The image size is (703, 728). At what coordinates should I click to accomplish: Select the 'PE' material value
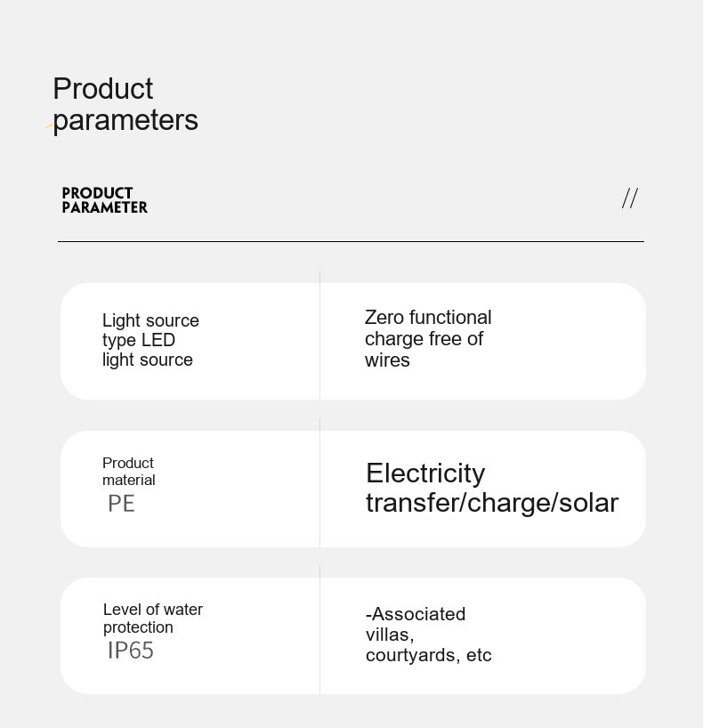[121, 504]
